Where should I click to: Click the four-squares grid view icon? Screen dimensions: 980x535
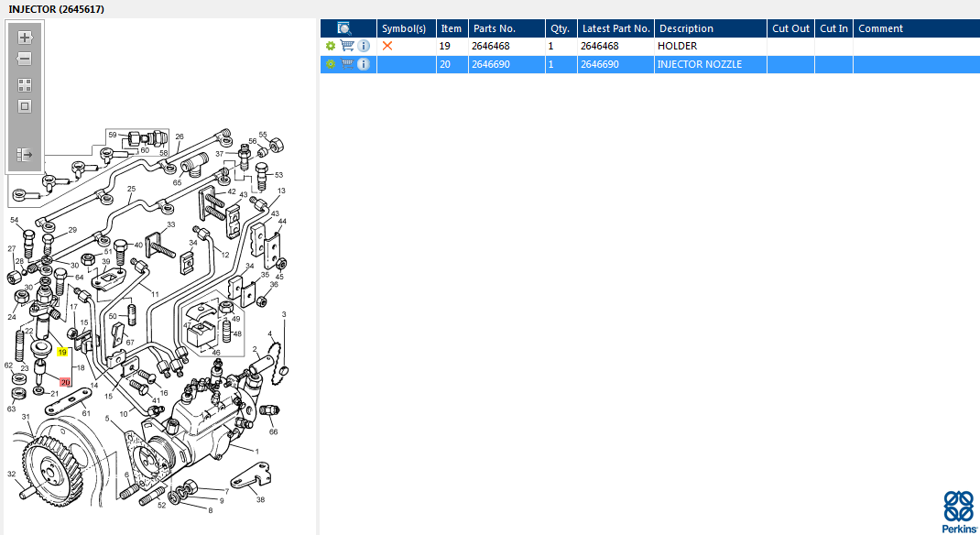click(x=25, y=84)
